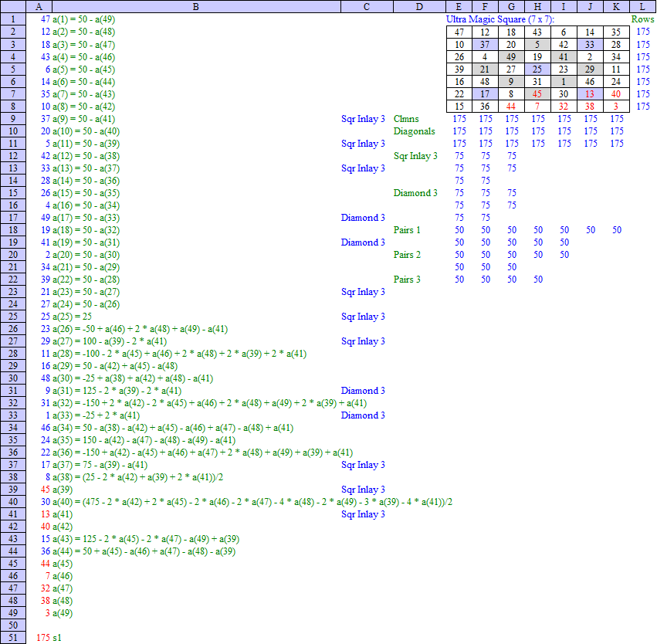Select column header F

(485, 6)
